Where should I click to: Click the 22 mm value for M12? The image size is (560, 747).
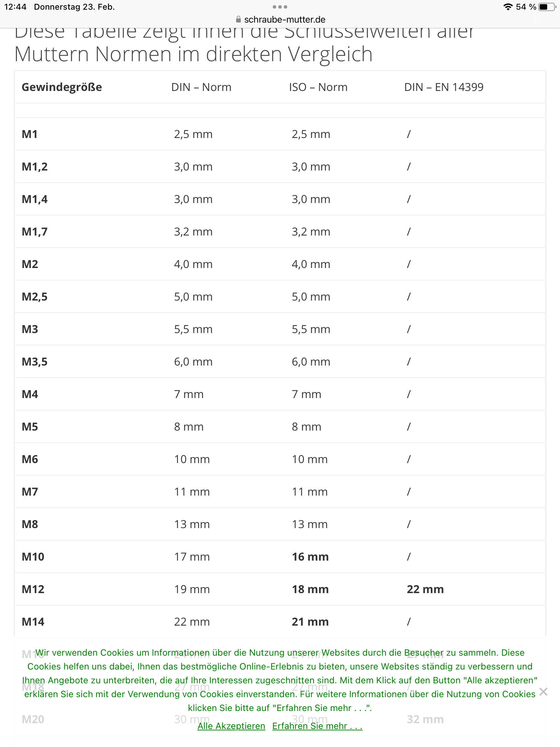point(425,589)
